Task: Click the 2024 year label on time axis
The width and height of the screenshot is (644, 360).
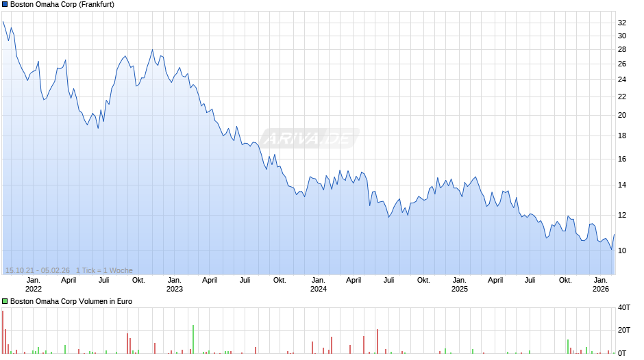Action: point(319,289)
